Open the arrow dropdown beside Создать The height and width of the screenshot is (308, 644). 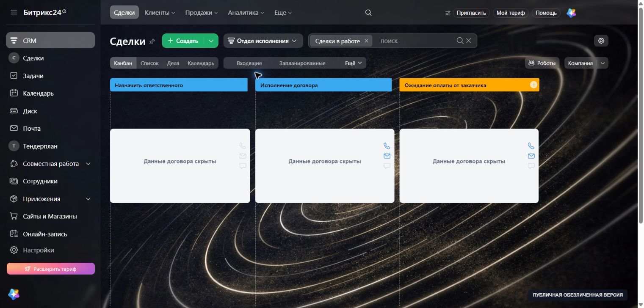tap(211, 41)
